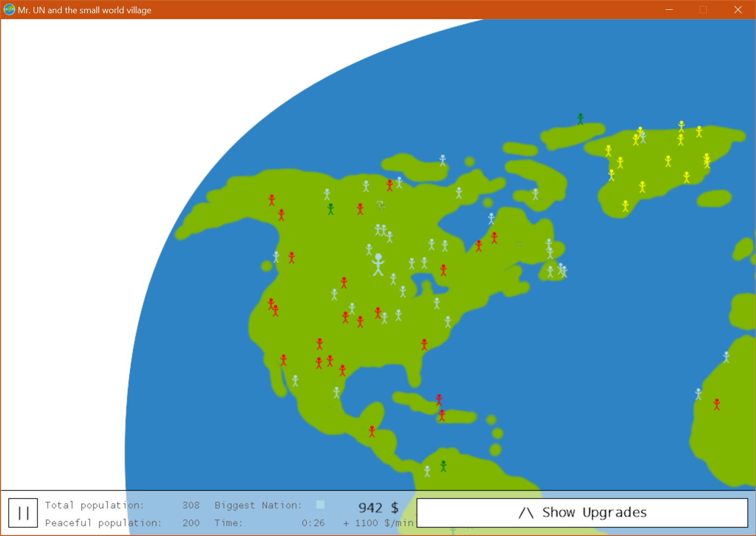Click the Biggest Nation color square
756x536 pixels.
(320, 505)
